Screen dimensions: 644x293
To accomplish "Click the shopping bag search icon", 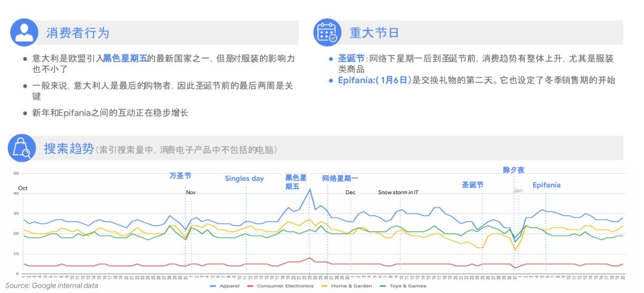I will [x=22, y=148].
